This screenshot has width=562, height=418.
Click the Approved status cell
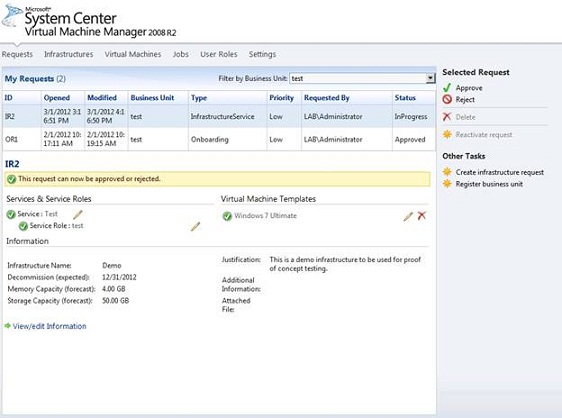pos(410,139)
